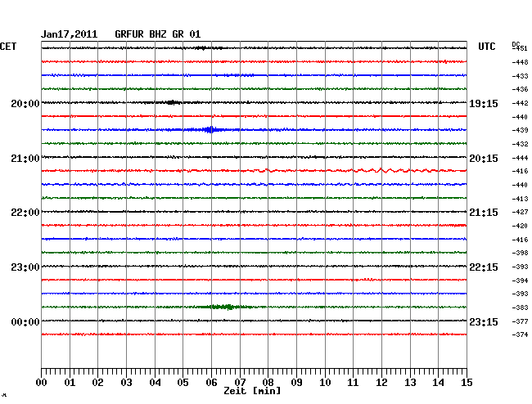Click the red trace long-period wave near minute 12

[383, 170]
